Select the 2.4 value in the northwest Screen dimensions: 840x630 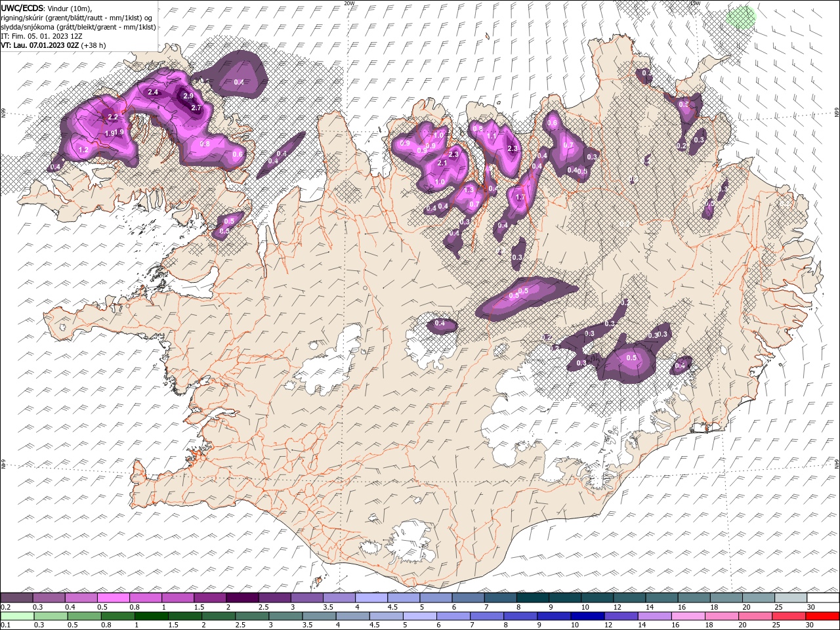pyautogui.click(x=154, y=93)
